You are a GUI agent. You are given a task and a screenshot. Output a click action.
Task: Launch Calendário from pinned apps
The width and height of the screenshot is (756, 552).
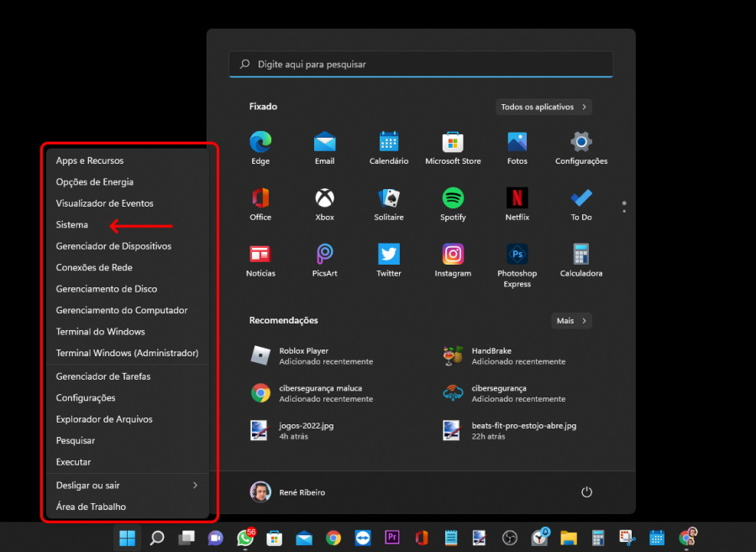389,148
